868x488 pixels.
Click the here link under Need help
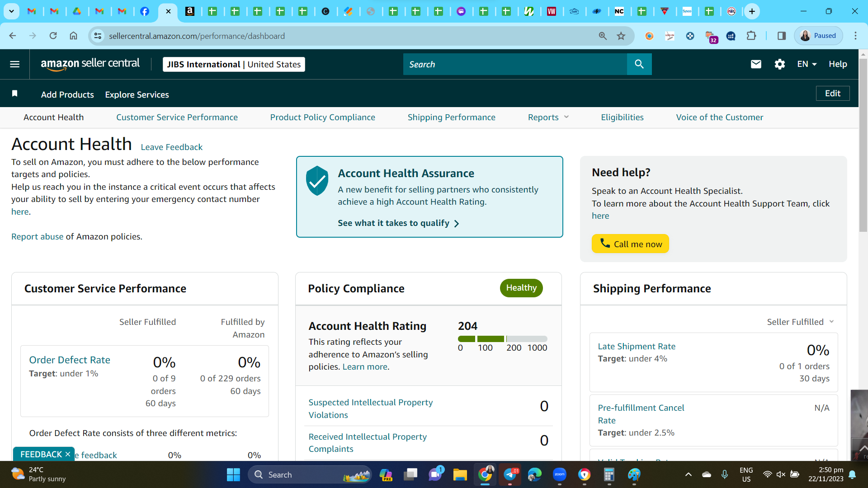[x=600, y=216]
